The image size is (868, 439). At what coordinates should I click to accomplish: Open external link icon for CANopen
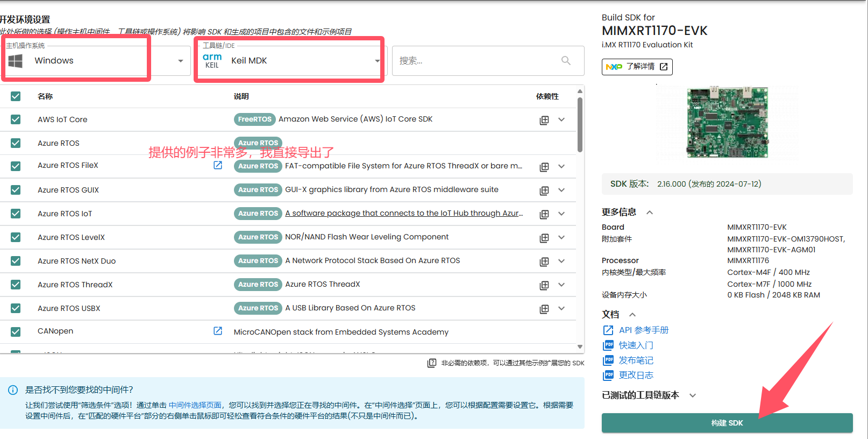218,331
